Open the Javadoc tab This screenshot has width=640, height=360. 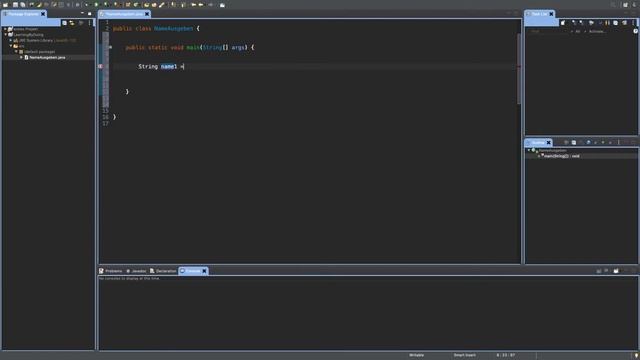pyautogui.click(x=136, y=271)
